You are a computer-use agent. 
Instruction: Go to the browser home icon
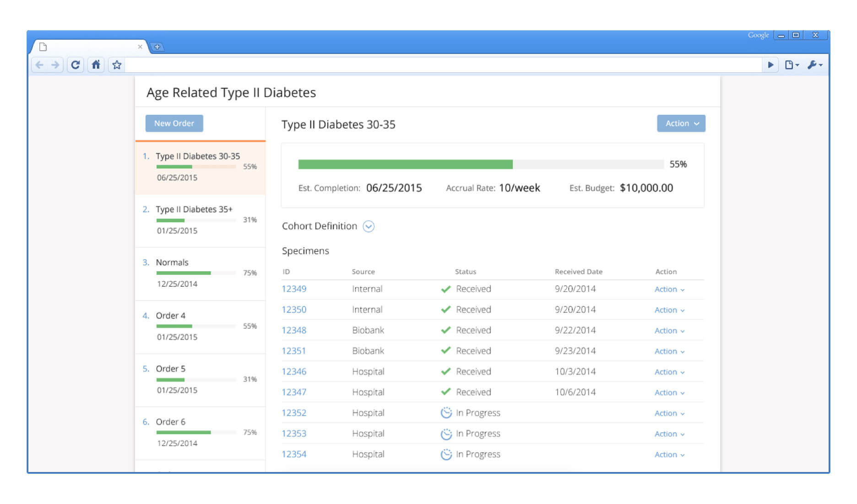(96, 65)
